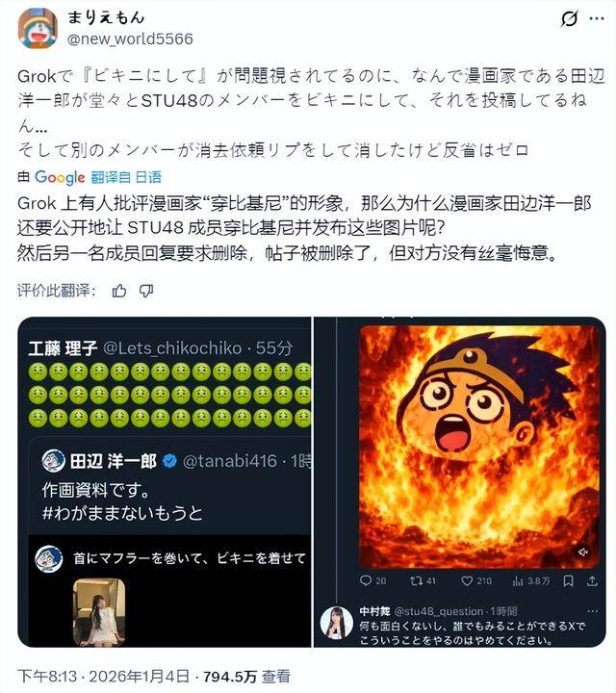The height and width of the screenshot is (693, 616).
Task: Like the post with 210 hearts
Action: 475,580
